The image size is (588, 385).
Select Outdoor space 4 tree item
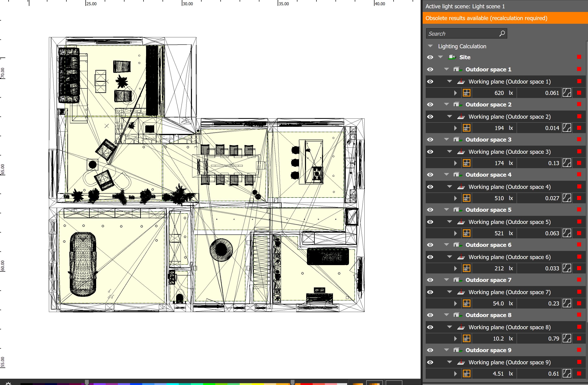(x=488, y=175)
